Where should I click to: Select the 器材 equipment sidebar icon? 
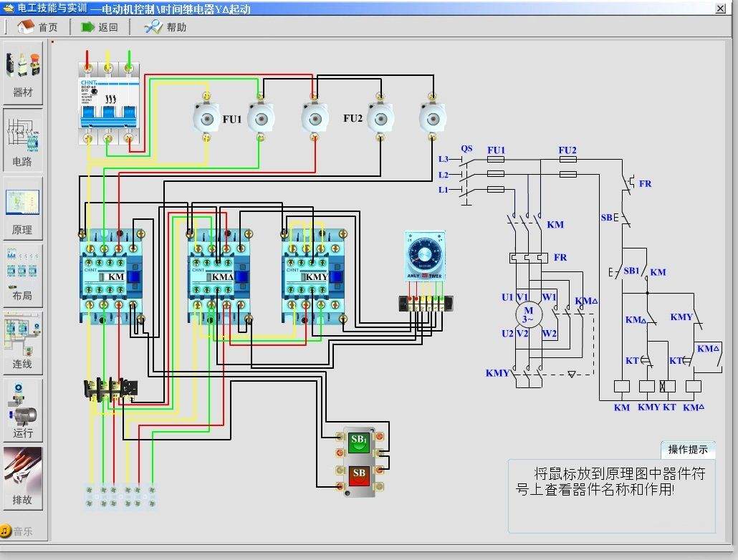[23, 72]
